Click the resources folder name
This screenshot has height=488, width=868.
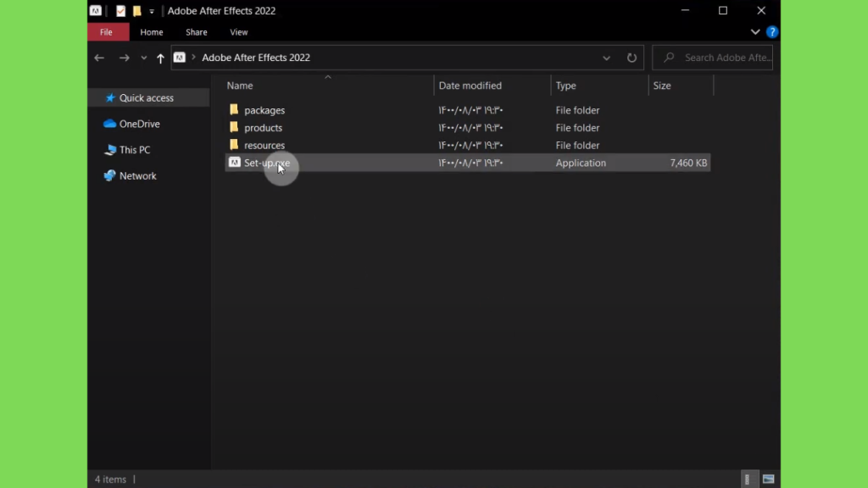click(264, 146)
